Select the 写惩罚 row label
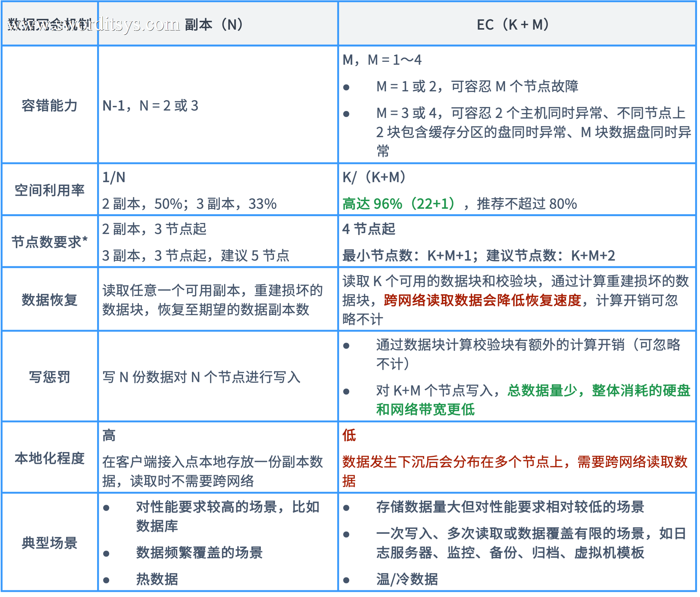Viewport: 700px width, 597px height. click(49, 377)
